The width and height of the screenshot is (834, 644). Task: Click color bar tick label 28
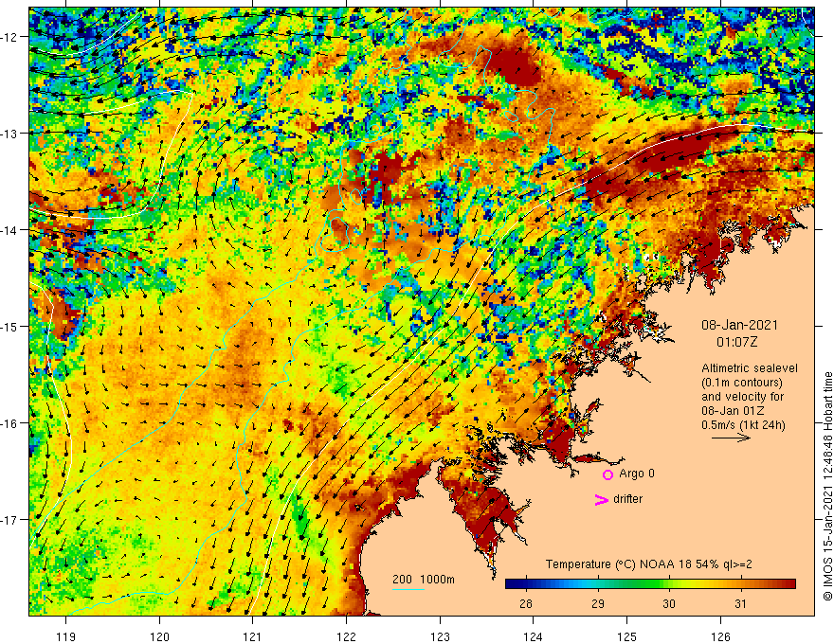pyautogui.click(x=525, y=603)
